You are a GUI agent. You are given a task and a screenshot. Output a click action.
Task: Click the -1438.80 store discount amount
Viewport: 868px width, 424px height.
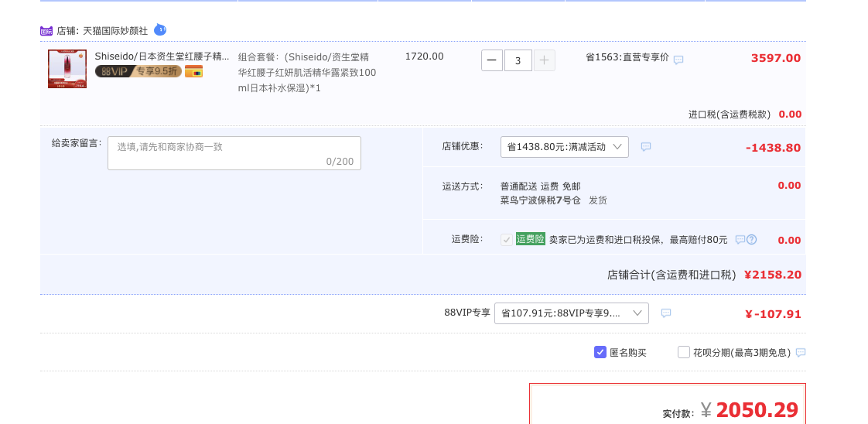(x=773, y=148)
